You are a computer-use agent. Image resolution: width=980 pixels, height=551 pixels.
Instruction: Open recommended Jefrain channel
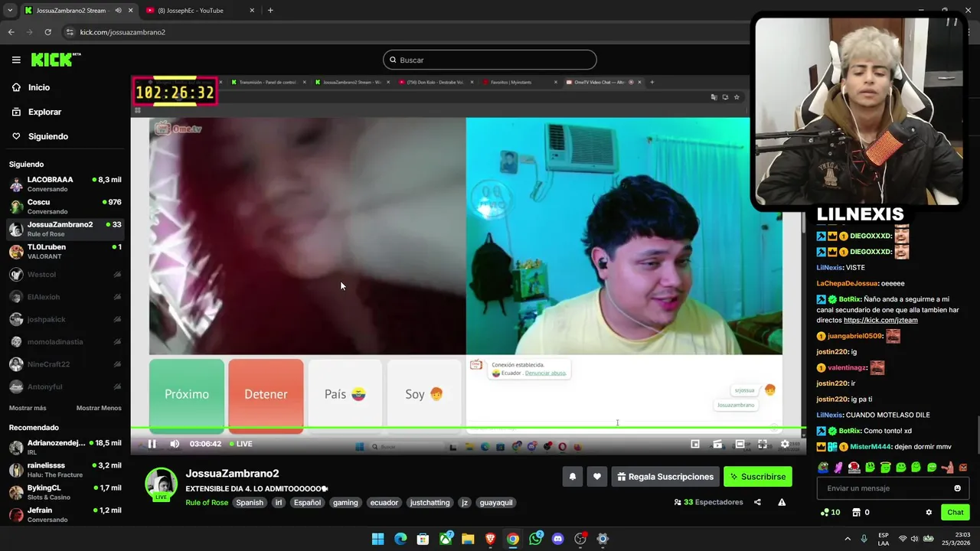(65, 514)
